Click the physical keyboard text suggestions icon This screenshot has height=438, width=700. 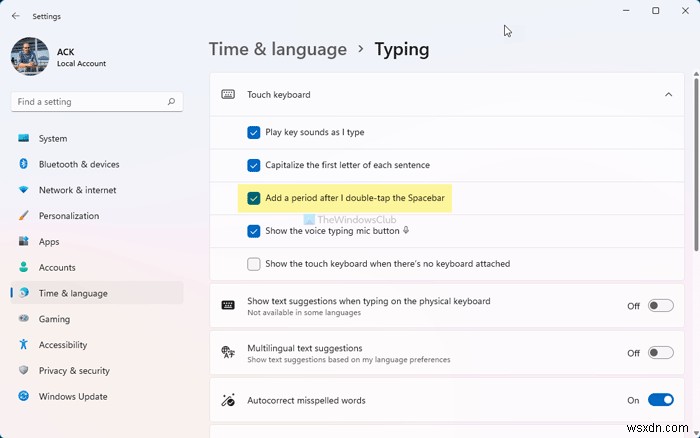228,305
